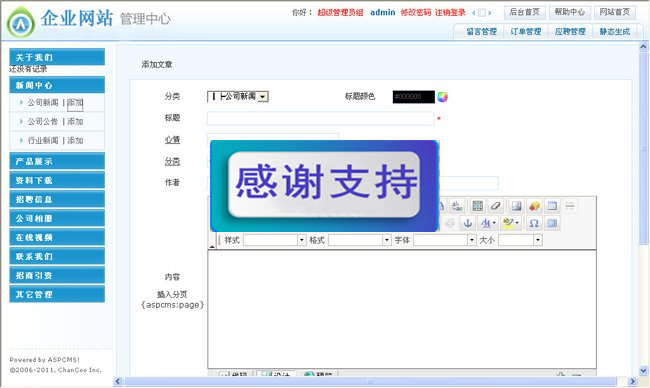Click the Replace text icon in editor toolbar
The image size is (650, 388).
(x=457, y=206)
